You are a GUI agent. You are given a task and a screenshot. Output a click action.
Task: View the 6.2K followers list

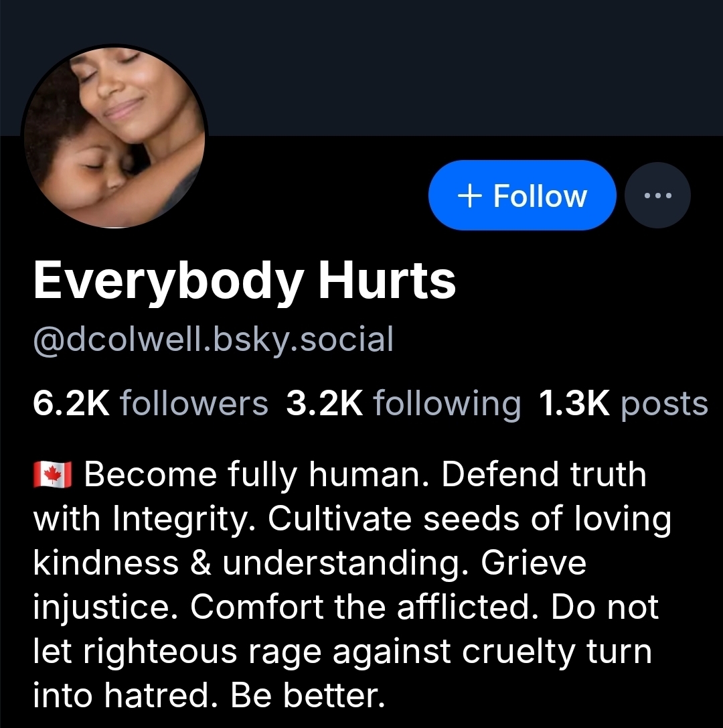[x=151, y=403]
